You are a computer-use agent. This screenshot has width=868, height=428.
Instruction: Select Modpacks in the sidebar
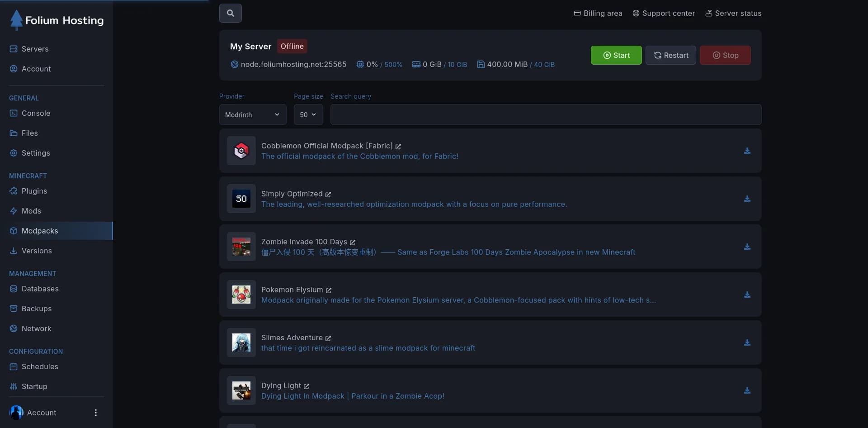click(57, 231)
